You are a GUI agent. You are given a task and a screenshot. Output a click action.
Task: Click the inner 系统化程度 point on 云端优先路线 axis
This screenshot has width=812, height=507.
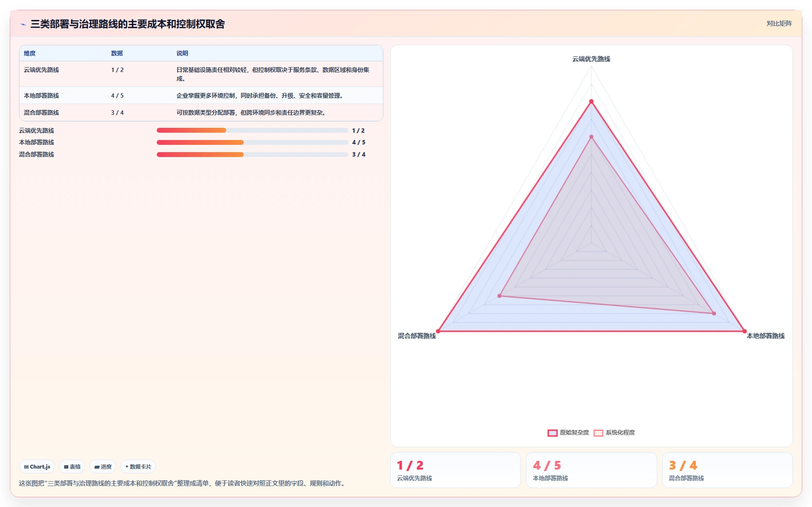pyautogui.click(x=592, y=137)
